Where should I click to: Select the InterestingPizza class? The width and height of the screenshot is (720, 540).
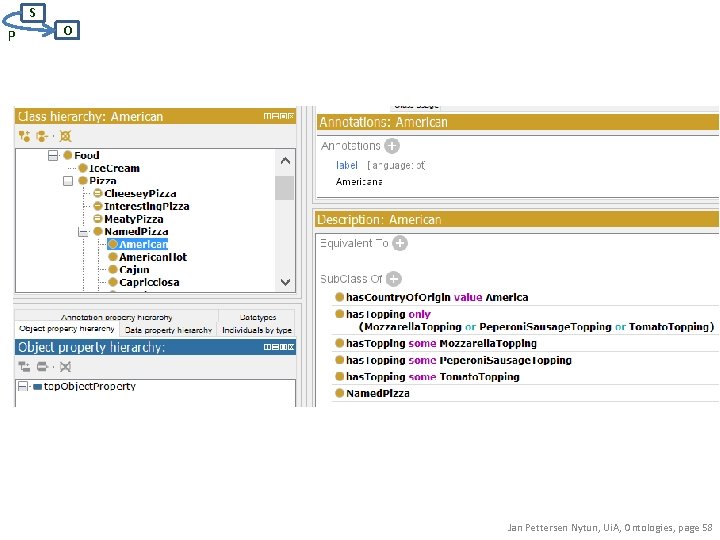point(147,206)
